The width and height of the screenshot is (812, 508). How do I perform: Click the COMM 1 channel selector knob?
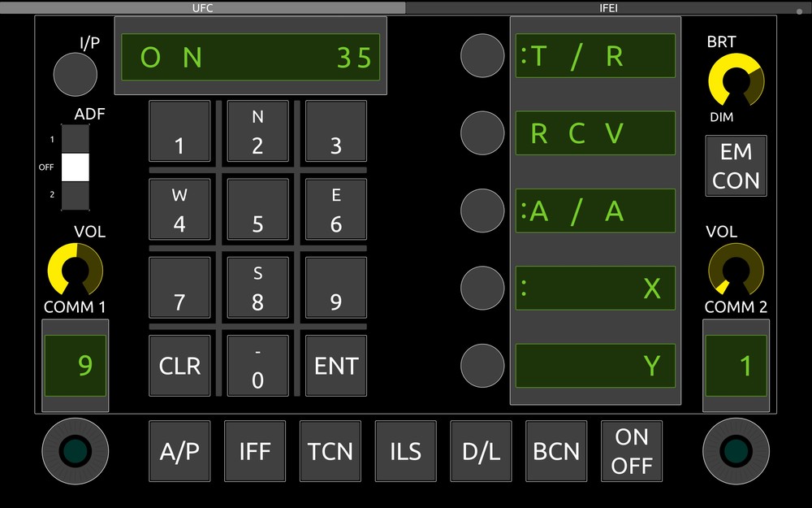(x=75, y=451)
